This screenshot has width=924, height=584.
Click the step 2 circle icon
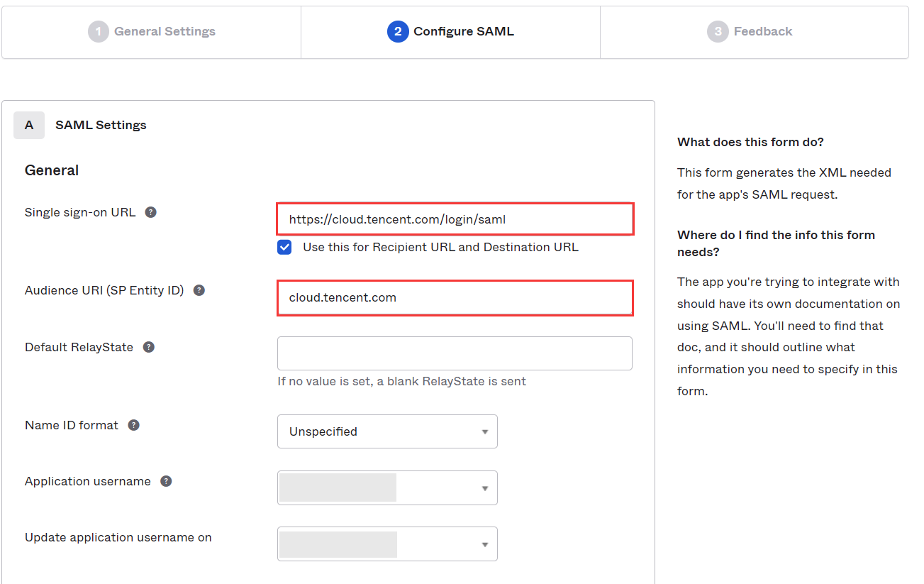click(x=398, y=32)
